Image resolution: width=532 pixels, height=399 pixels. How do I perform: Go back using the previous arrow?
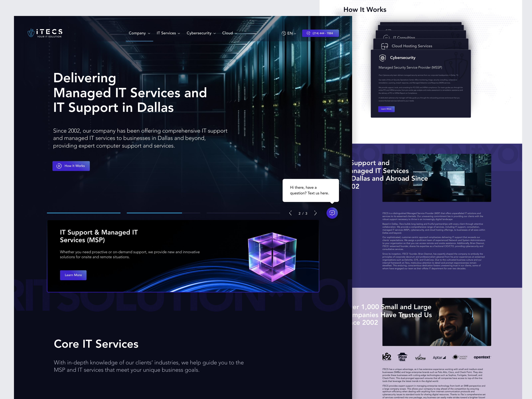290,213
